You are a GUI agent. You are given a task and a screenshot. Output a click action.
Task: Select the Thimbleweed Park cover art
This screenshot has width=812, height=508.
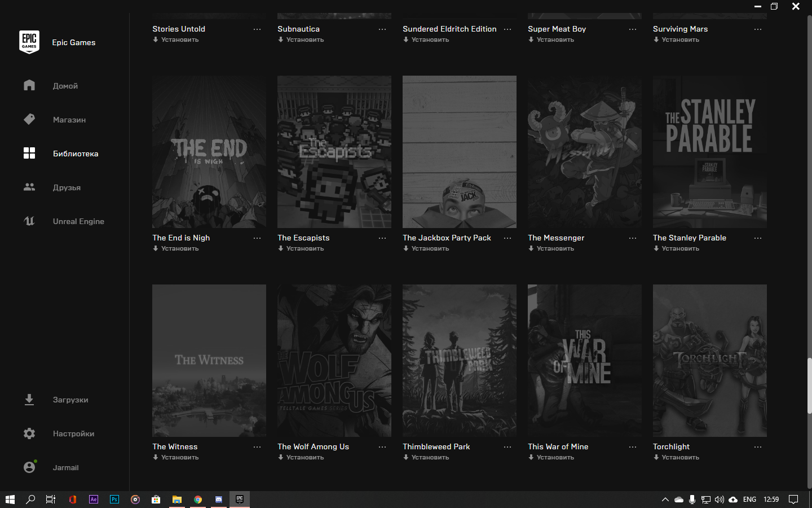460,361
